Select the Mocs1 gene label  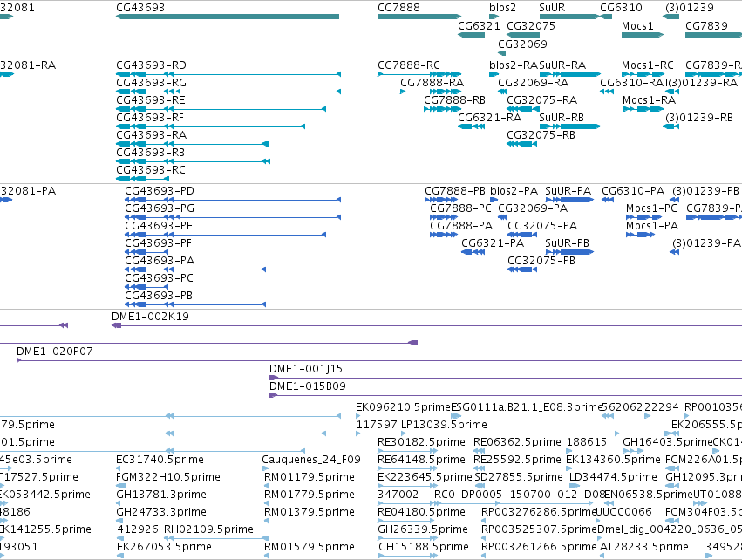pos(637,26)
